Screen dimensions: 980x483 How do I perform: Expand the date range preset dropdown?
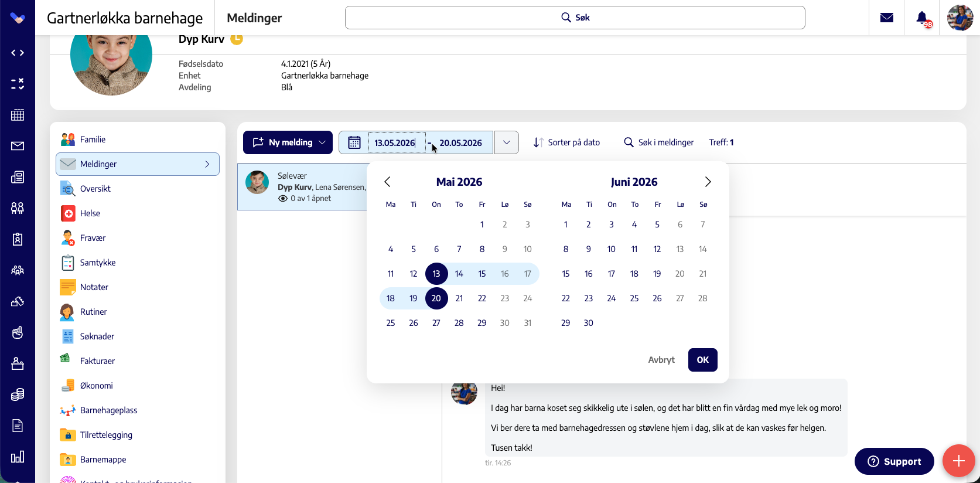pyautogui.click(x=507, y=142)
